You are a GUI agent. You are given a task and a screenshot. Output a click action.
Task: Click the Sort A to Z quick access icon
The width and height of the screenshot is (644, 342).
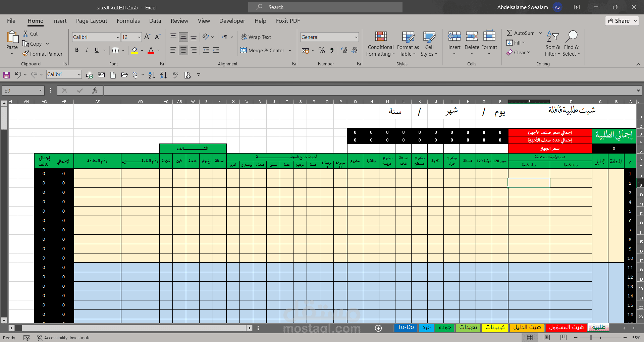pos(152,75)
